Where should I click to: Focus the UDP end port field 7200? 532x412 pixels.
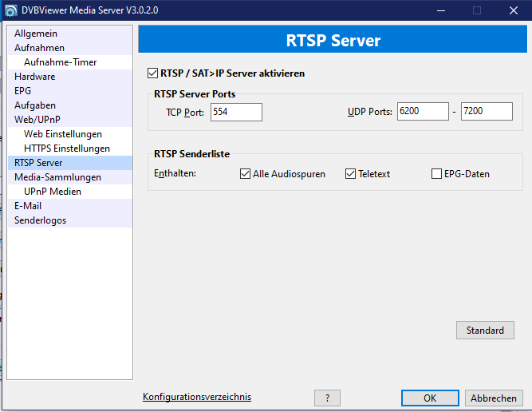pyautogui.click(x=487, y=112)
